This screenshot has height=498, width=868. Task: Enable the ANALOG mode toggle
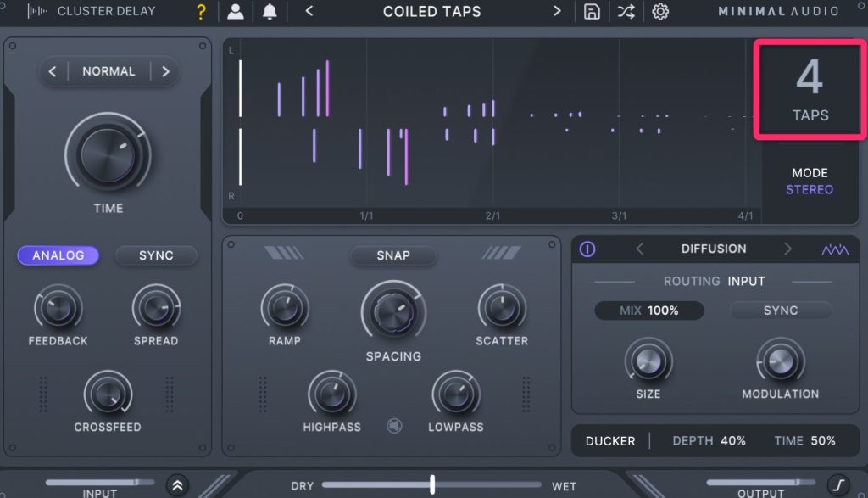pyautogui.click(x=58, y=255)
